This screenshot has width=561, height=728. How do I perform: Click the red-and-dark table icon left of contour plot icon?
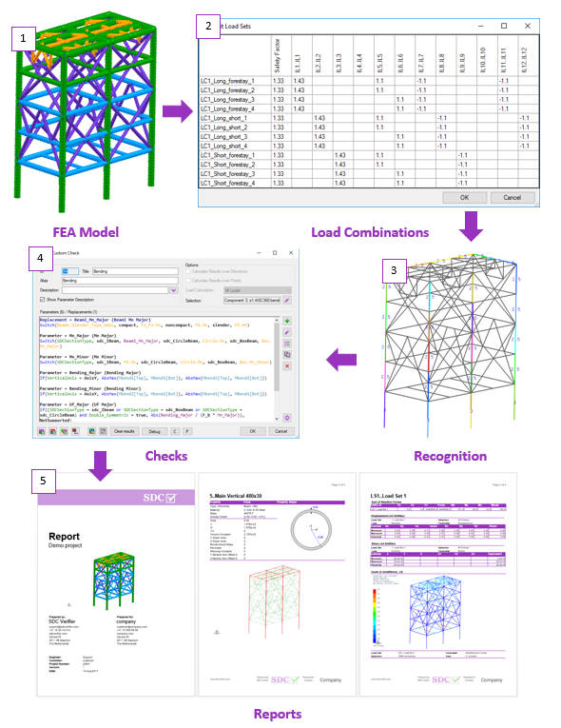tap(75, 431)
